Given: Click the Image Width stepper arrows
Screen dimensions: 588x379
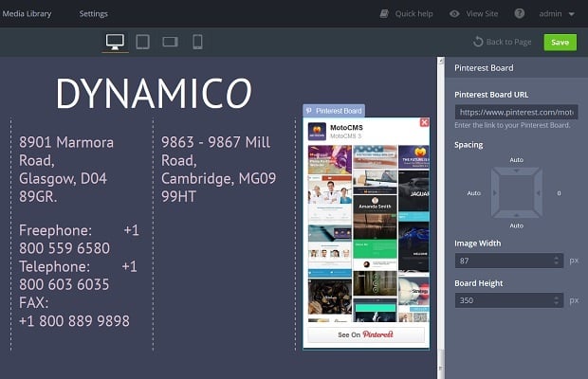Looking at the screenshot, I should click(x=556, y=260).
